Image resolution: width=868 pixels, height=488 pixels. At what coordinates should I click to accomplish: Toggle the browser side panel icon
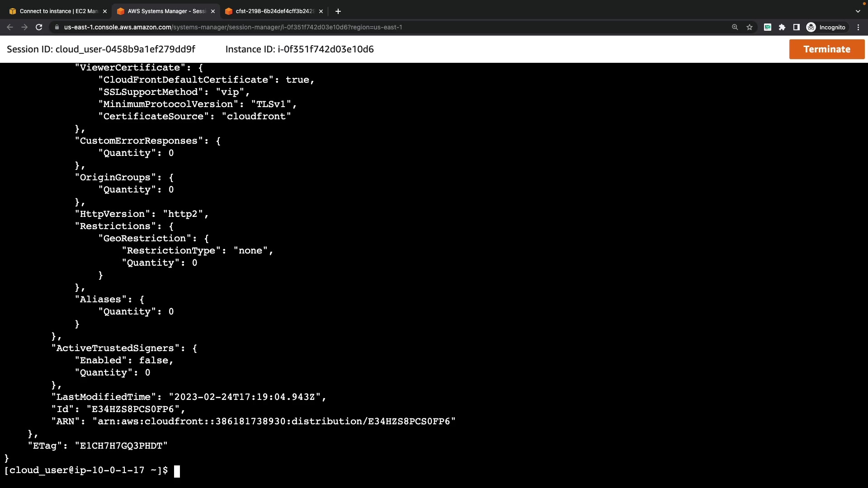click(797, 27)
